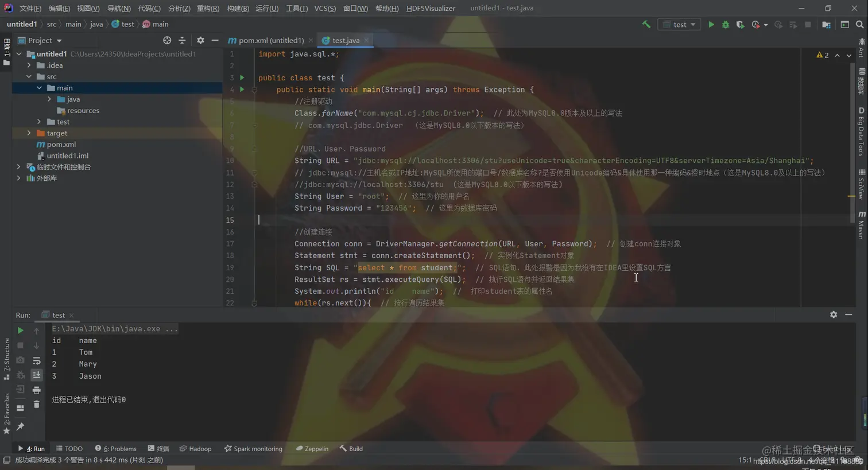The height and width of the screenshot is (470, 868).
Task: Open the Run Anything window icon
Action: click(845, 25)
